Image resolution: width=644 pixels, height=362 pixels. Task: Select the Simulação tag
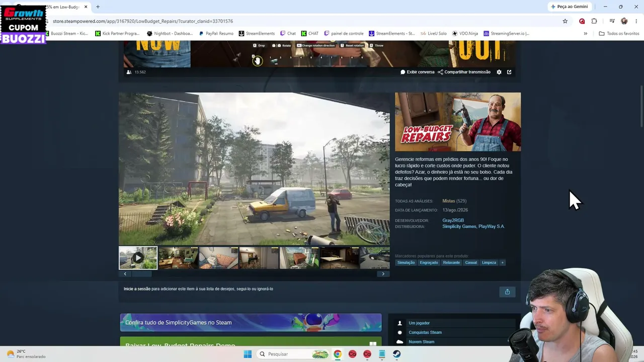(406, 262)
